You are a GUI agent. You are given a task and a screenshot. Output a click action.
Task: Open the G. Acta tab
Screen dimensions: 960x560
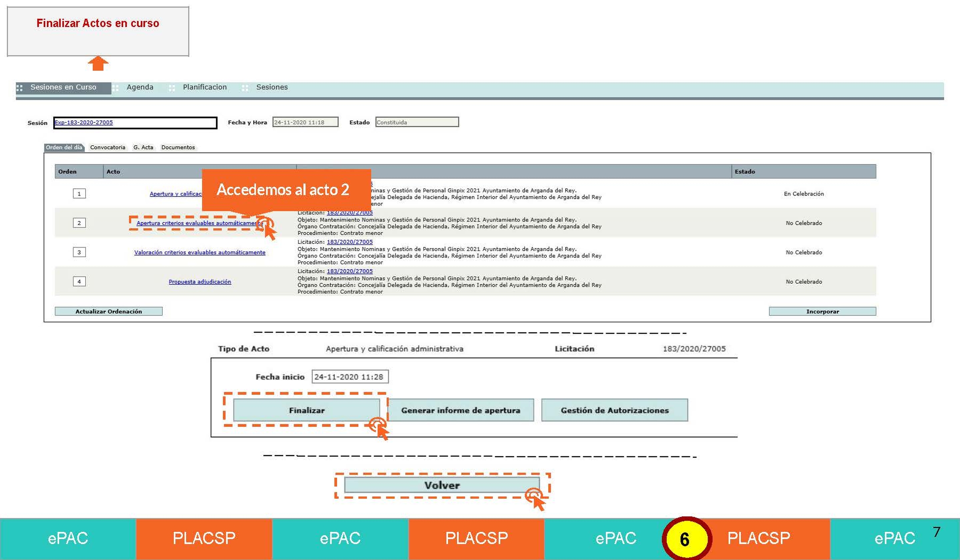(x=143, y=147)
